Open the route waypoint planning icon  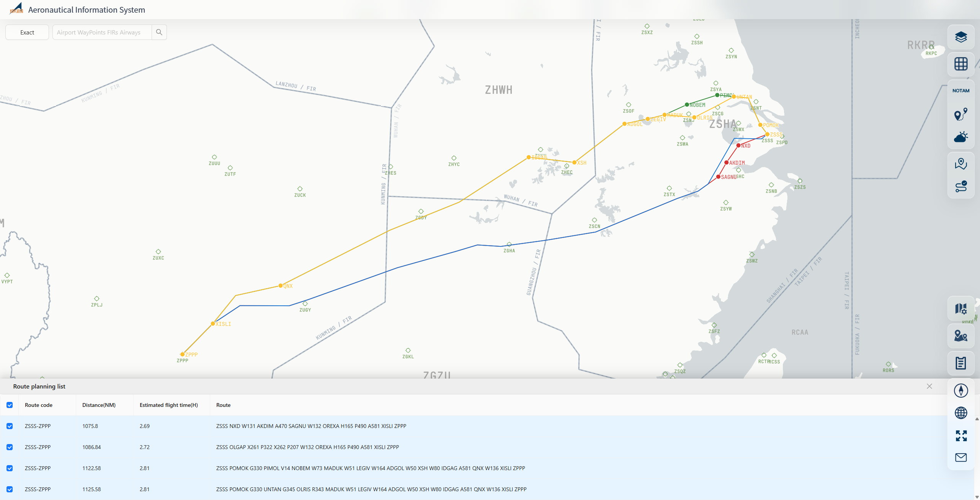click(x=960, y=114)
